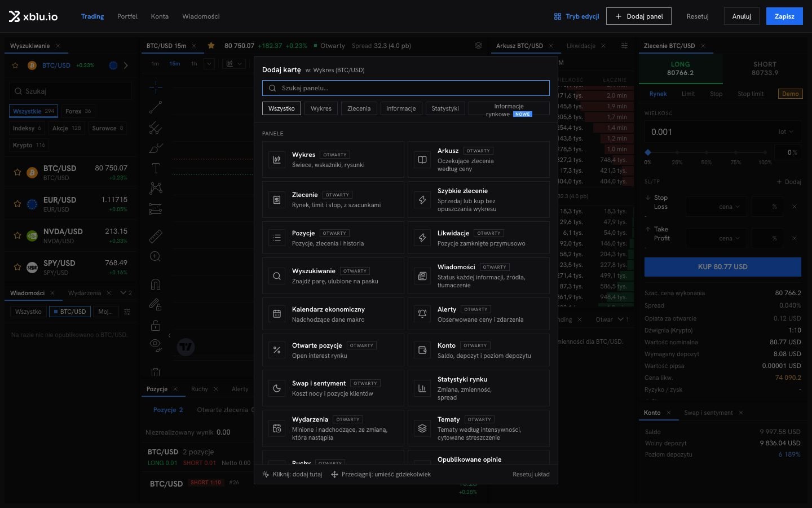Toggle chart drawings visibility eye icon
812x508 pixels.
(156, 344)
